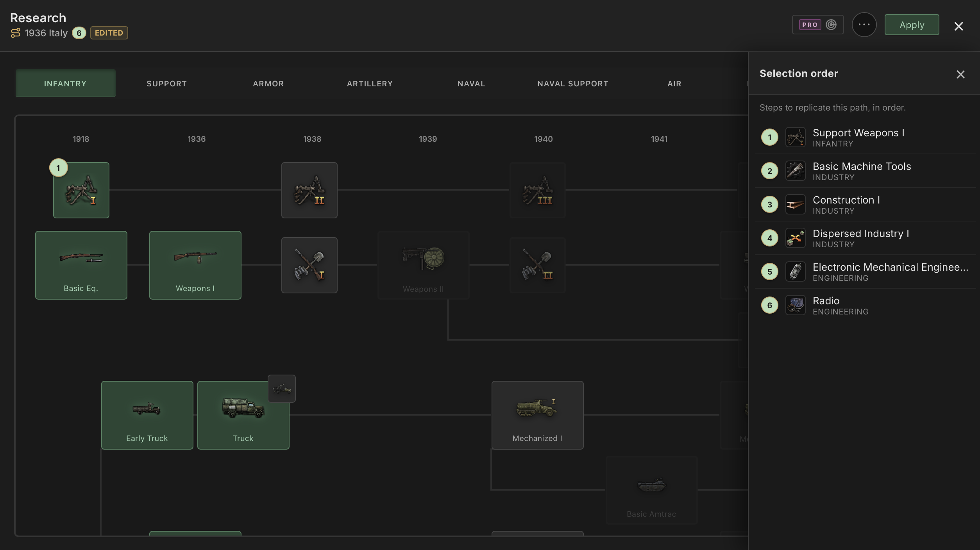Click the 1940 year column header
This screenshot has height=550, width=980.
(544, 139)
